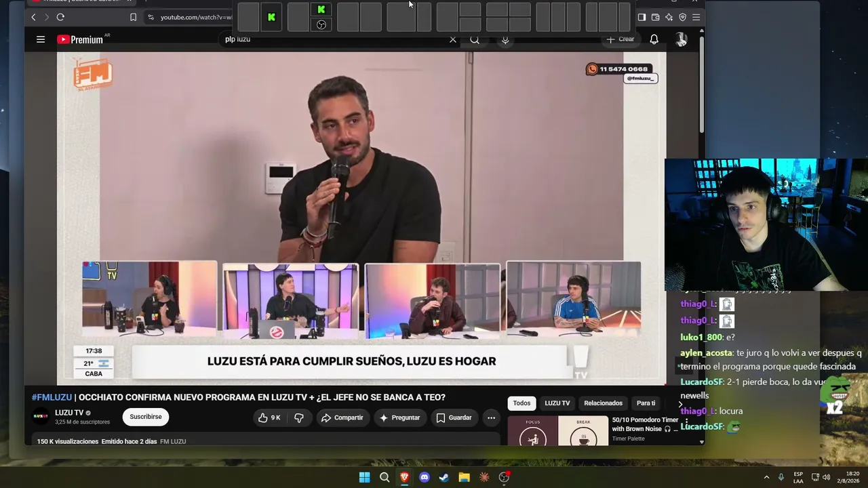Open Windows taskbar Search
This screenshot has height=488, width=868.
[x=384, y=477]
